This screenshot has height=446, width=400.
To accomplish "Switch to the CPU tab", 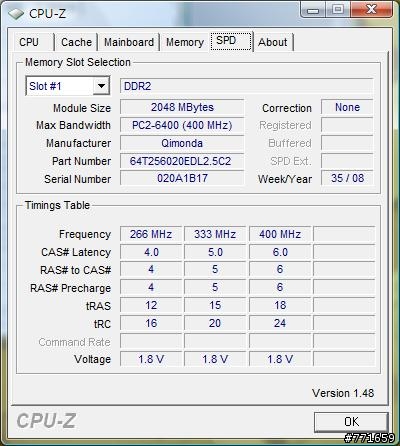I will (x=29, y=42).
